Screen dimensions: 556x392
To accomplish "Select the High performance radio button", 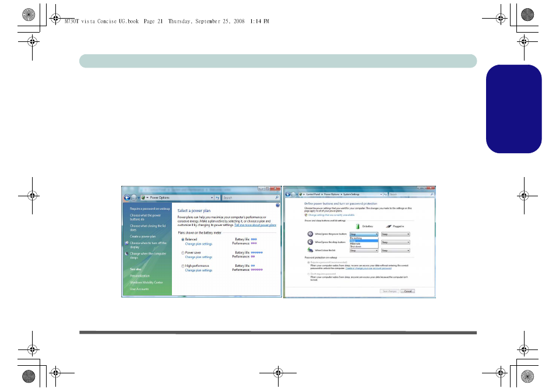I will [x=183, y=266].
